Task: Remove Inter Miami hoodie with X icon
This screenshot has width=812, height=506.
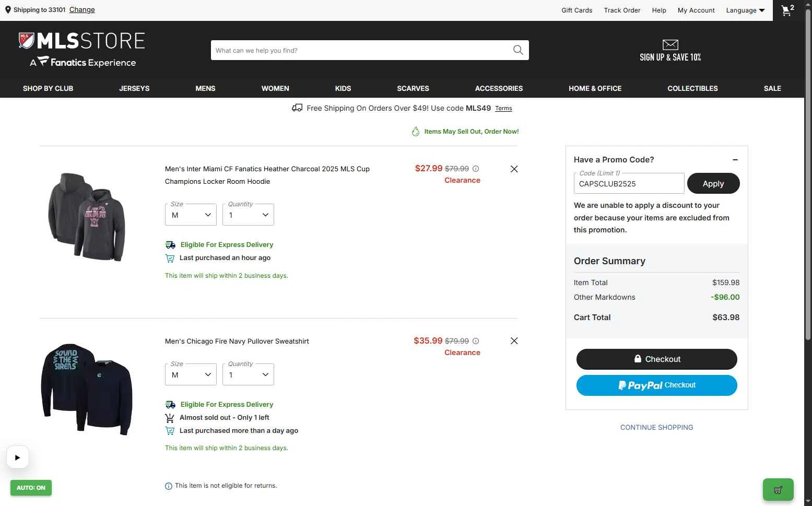Action: [514, 169]
